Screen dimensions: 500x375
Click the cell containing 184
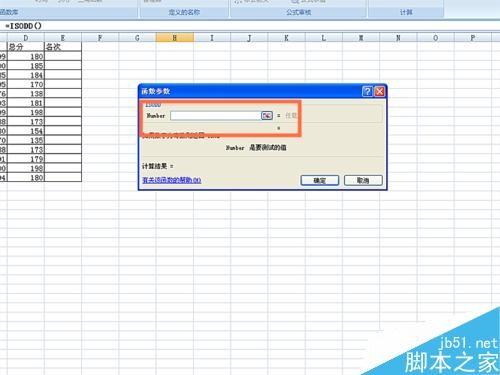click(26, 75)
